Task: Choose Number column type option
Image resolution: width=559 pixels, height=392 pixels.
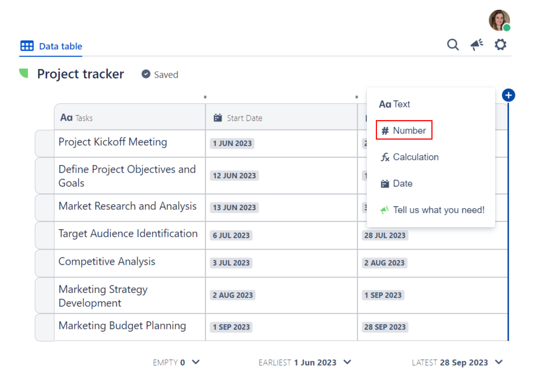Action: click(x=404, y=130)
